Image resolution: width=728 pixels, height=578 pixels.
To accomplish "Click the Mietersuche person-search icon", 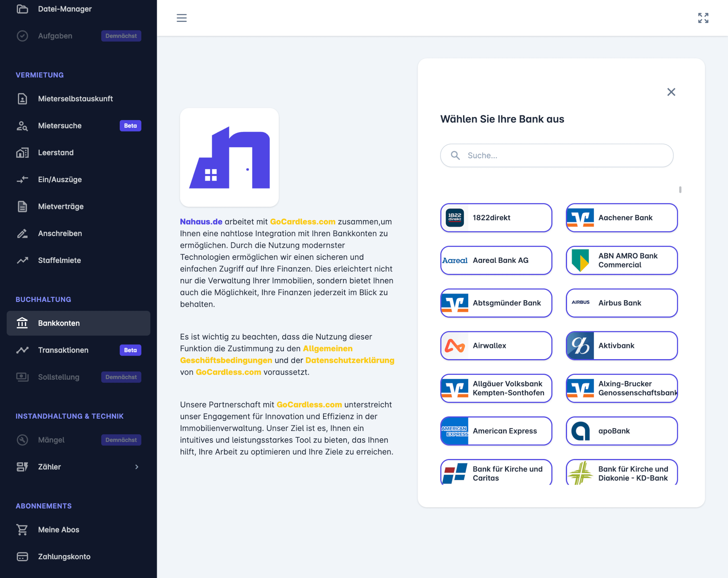I will pyautogui.click(x=22, y=126).
